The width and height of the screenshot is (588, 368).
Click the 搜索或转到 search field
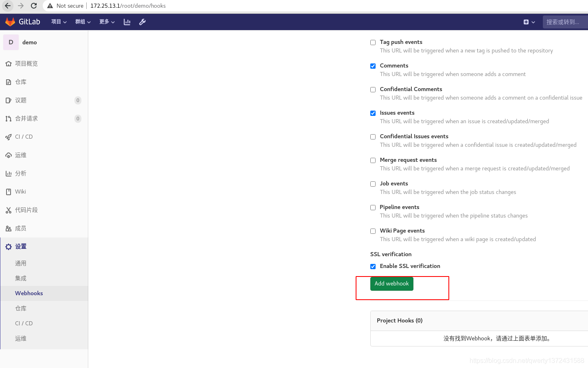(565, 22)
